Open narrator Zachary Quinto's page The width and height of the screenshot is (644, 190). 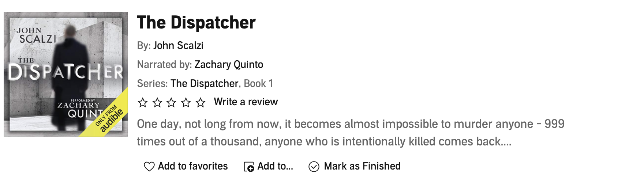[229, 65]
